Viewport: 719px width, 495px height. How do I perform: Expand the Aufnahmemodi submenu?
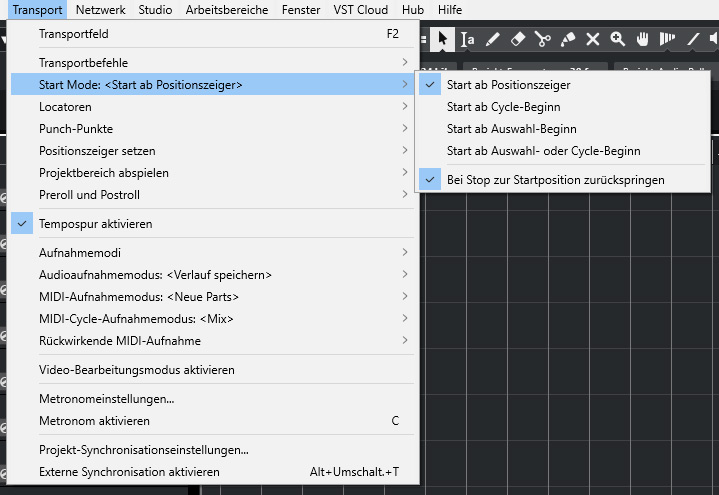pyautogui.click(x=72, y=253)
